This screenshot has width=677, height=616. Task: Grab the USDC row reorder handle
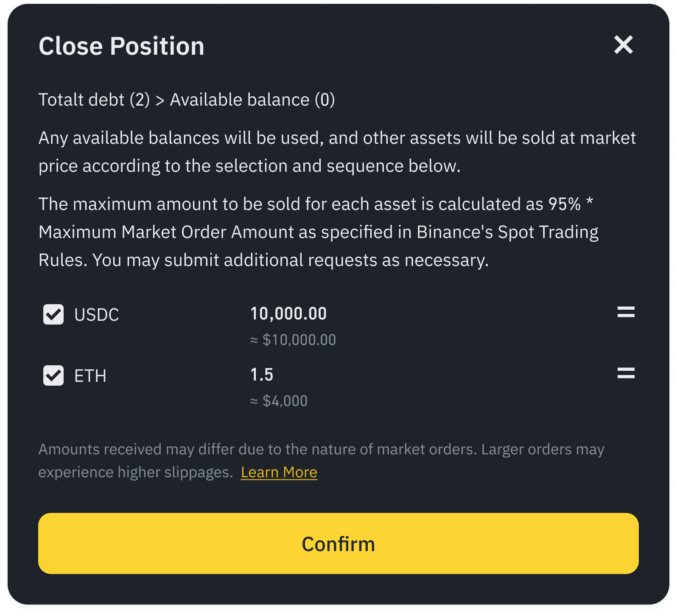point(626,312)
